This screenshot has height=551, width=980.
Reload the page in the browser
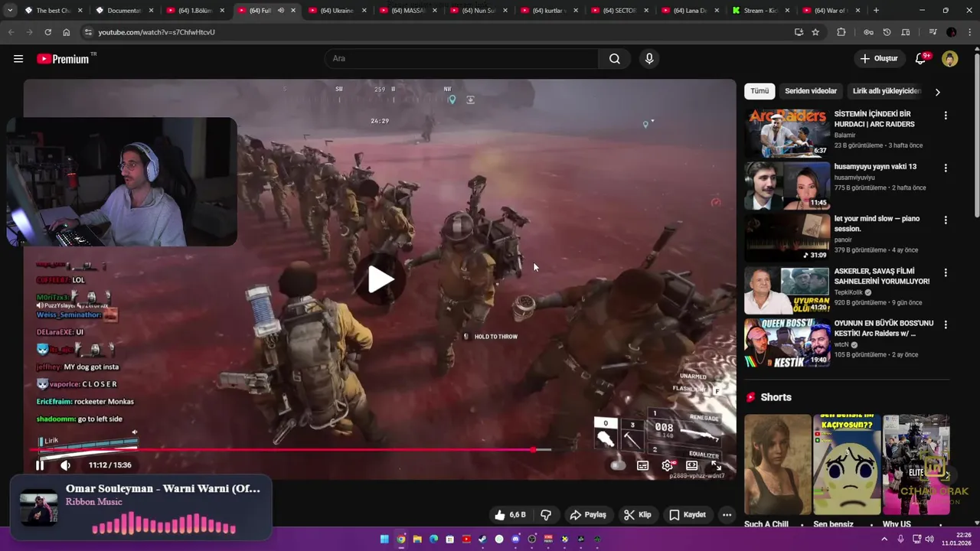pyautogui.click(x=47, y=32)
